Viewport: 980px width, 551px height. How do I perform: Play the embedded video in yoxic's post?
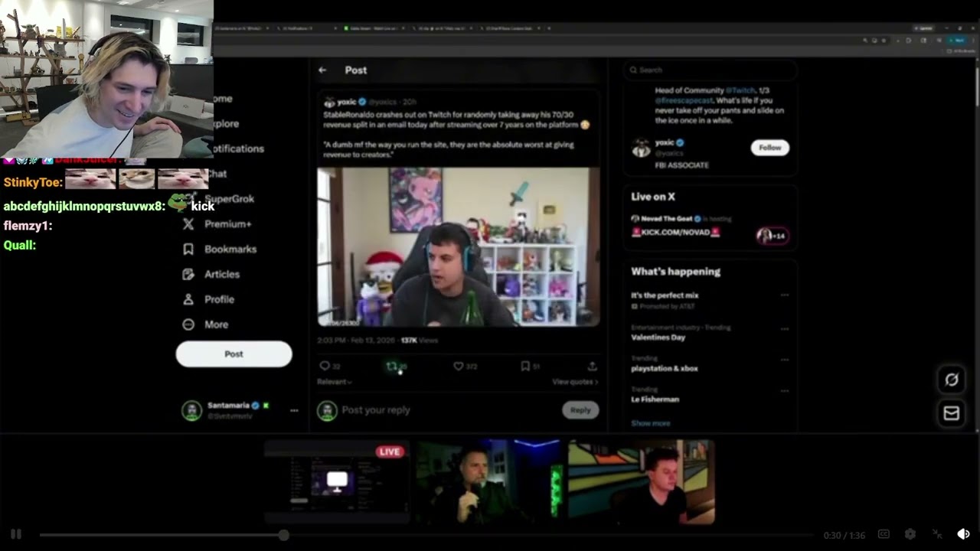tap(458, 247)
